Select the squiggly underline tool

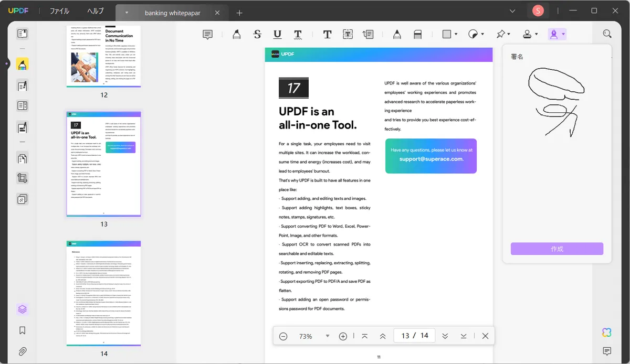(298, 35)
